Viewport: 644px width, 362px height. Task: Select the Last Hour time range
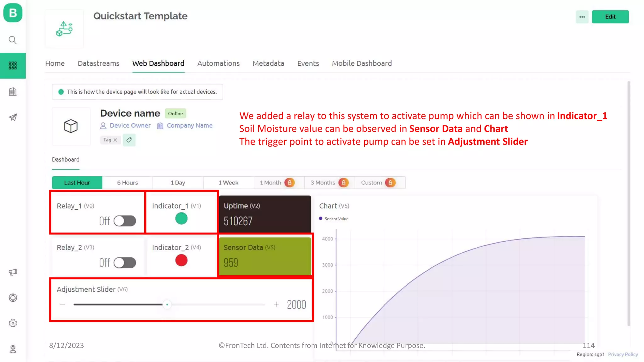click(77, 183)
